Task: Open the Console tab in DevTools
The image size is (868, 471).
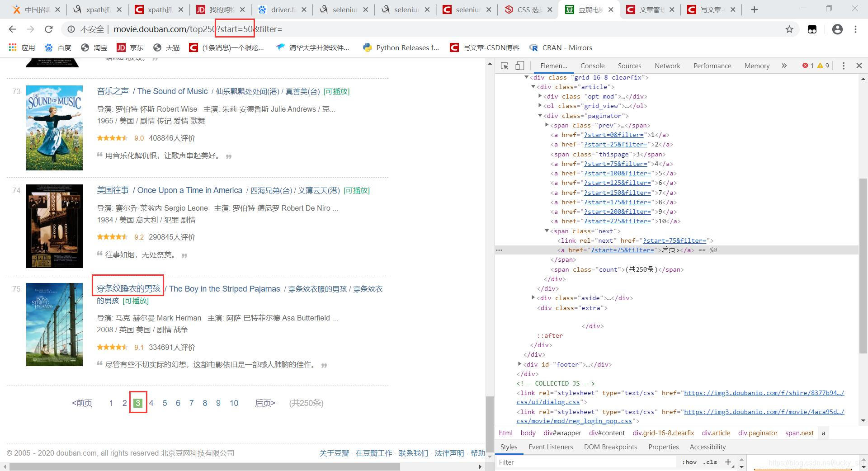Action: pyautogui.click(x=592, y=66)
